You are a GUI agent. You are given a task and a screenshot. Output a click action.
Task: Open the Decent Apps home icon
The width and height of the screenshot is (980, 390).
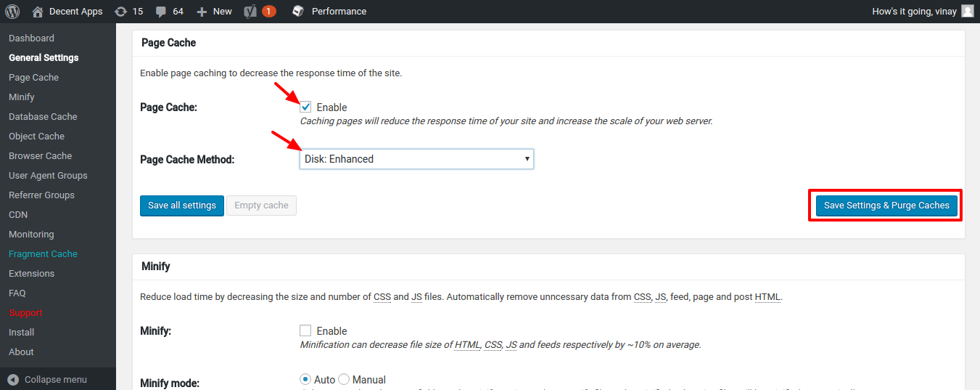click(38, 11)
